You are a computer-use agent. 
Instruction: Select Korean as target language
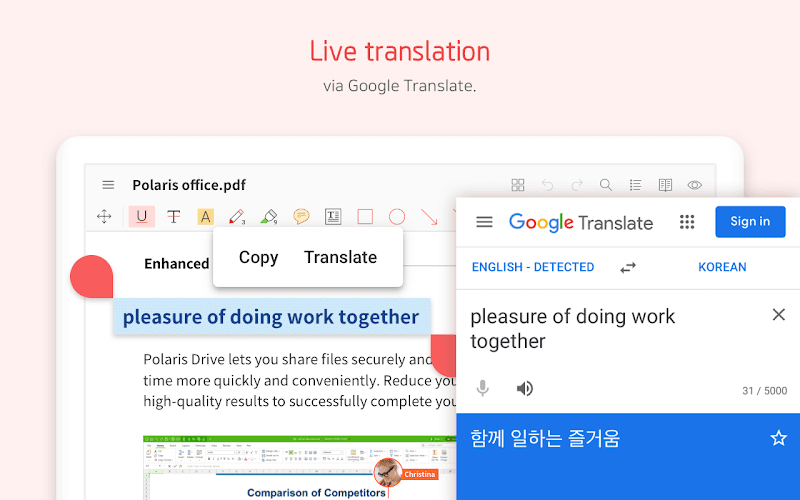tap(722, 267)
